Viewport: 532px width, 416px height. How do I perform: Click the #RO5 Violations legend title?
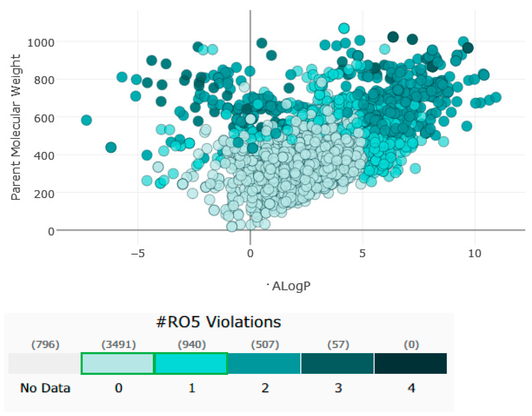click(x=218, y=322)
